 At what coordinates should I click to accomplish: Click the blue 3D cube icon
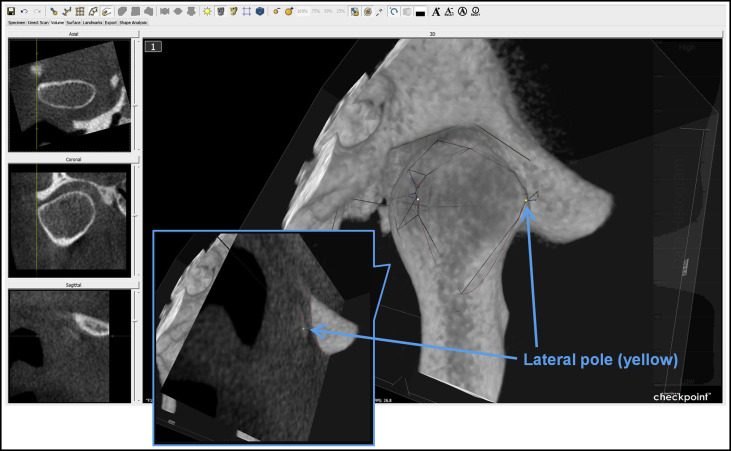coord(261,11)
